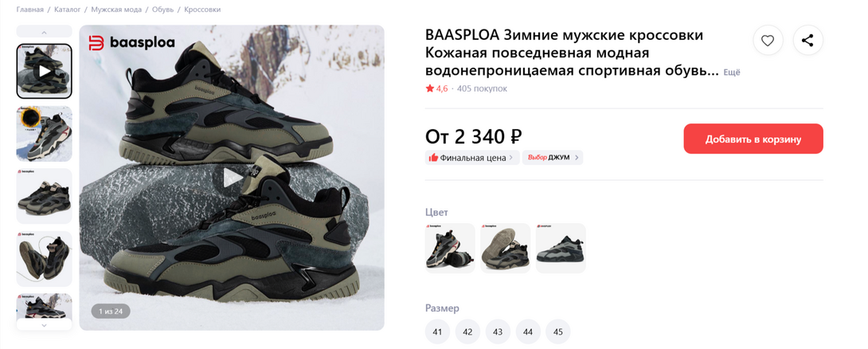The height and width of the screenshot is (349, 868).
Task: Share the product via share icon
Action: [807, 41]
